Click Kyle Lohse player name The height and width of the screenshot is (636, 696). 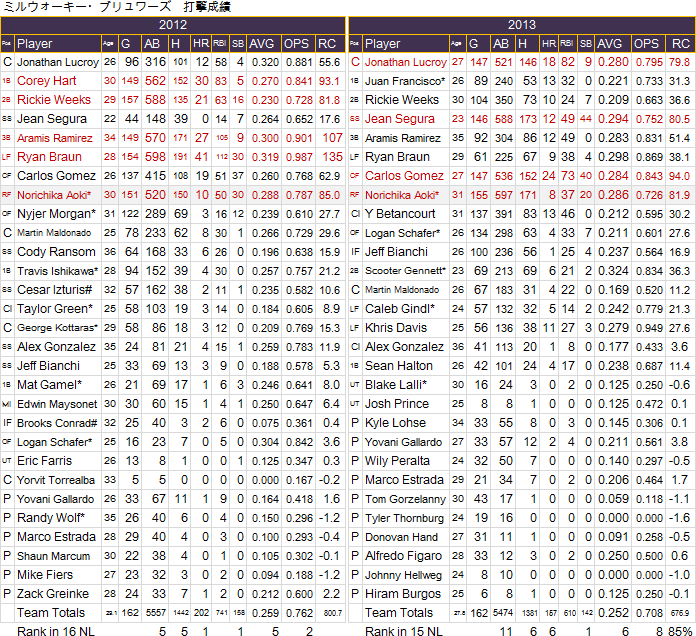pyautogui.click(x=395, y=423)
